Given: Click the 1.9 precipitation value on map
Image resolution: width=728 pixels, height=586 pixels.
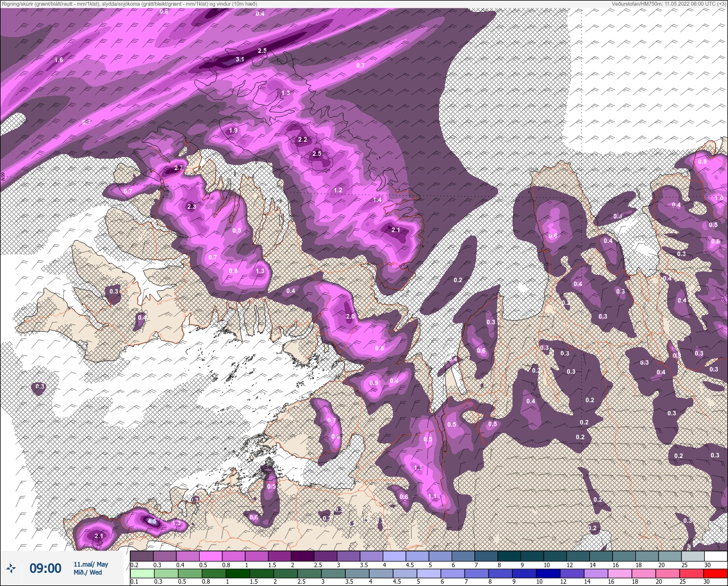Looking at the screenshot, I should point(233,130).
